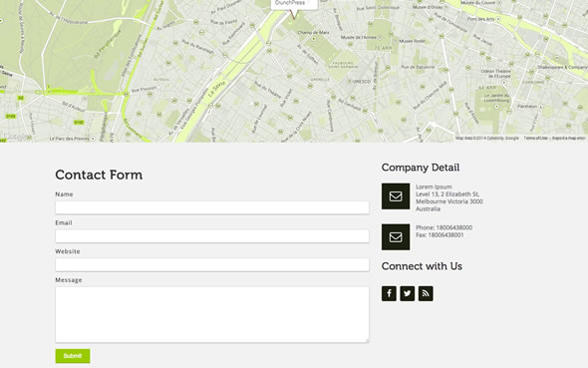
Task: Click the Le Jardin du Luxembourg label
Action: pos(496,98)
